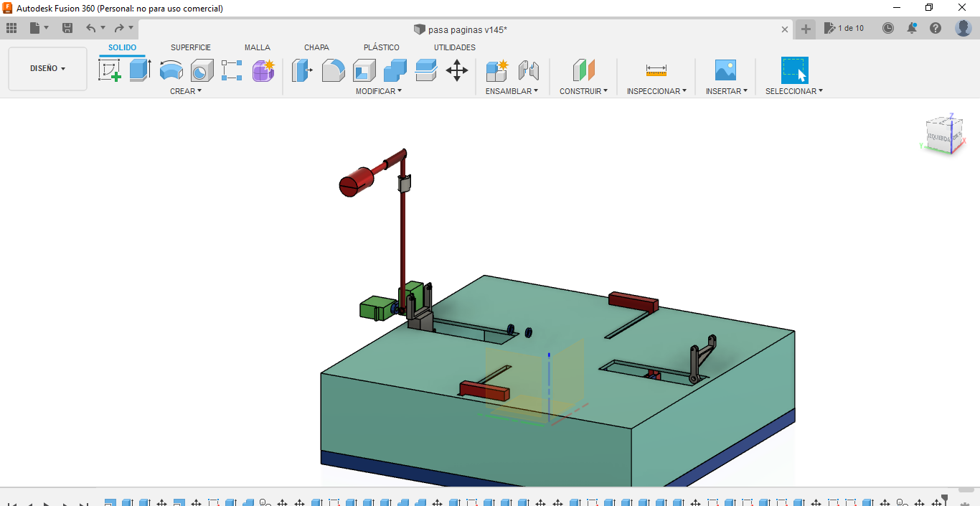Choose the Revolve tool
This screenshot has height=506, width=980.
pos(171,70)
